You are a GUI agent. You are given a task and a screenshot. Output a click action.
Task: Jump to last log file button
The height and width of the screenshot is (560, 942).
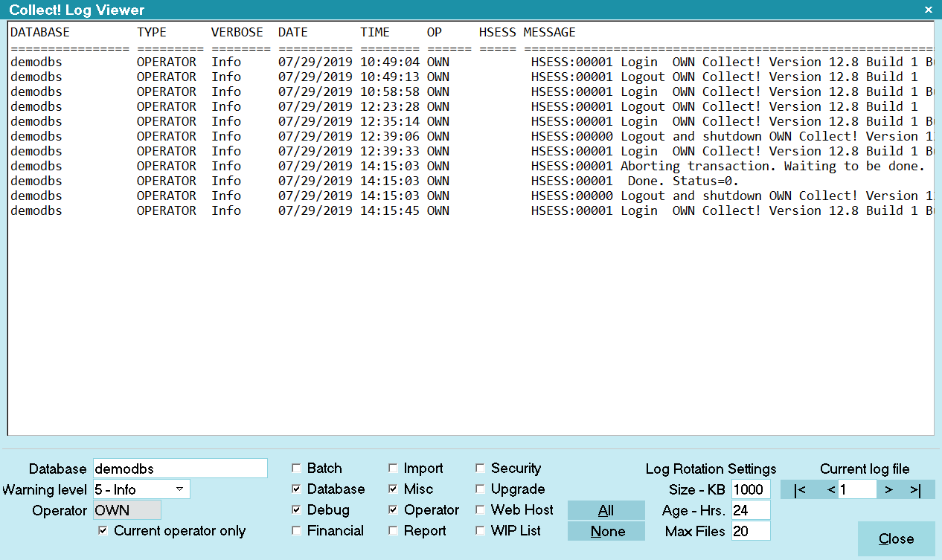tap(915, 489)
